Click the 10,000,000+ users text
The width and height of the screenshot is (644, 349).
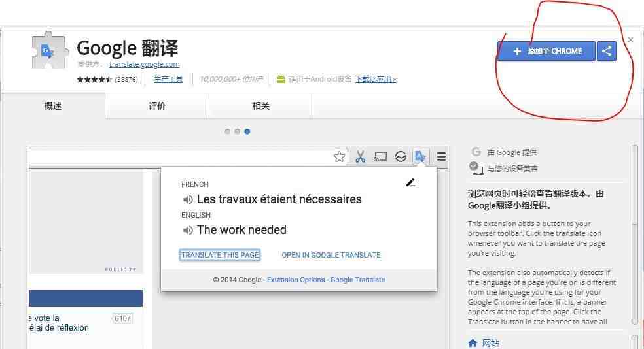pos(231,79)
